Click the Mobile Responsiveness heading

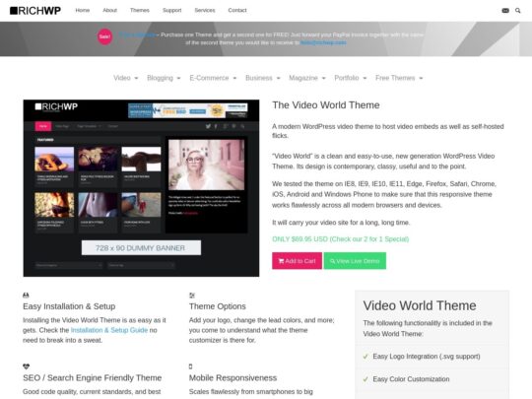pos(233,378)
